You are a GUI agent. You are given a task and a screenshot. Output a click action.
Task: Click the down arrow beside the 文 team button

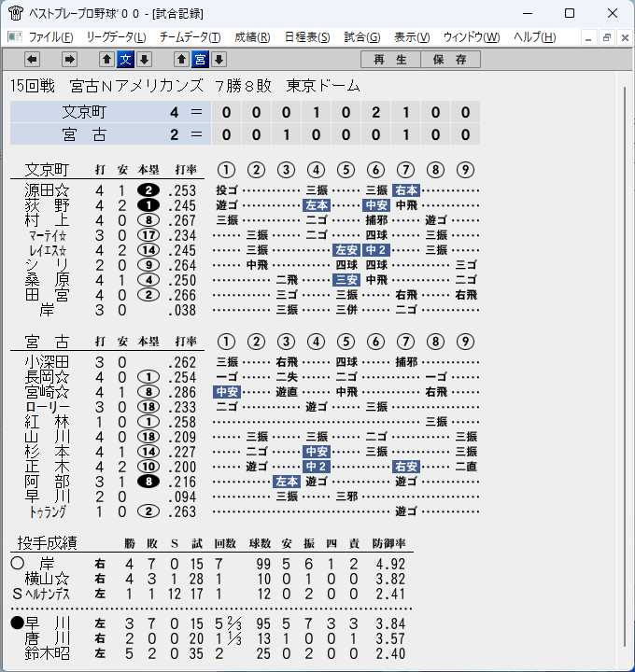pyautogui.click(x=145, y=59)
